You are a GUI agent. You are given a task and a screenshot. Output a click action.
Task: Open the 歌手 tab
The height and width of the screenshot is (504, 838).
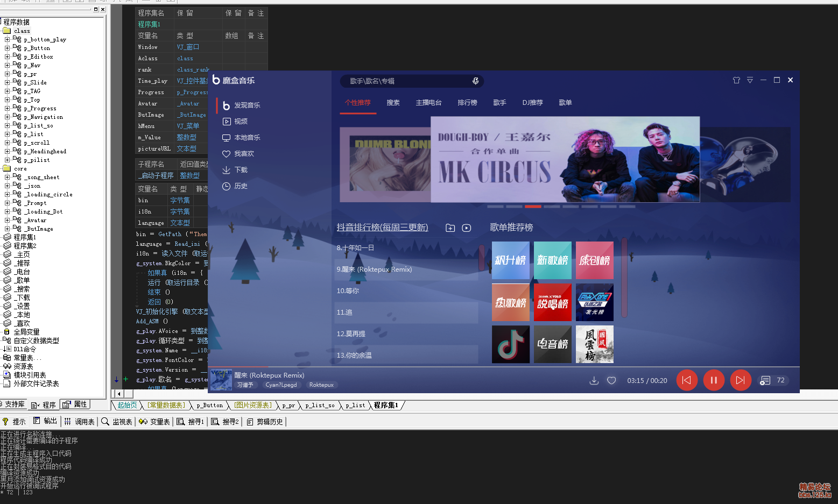500,103
